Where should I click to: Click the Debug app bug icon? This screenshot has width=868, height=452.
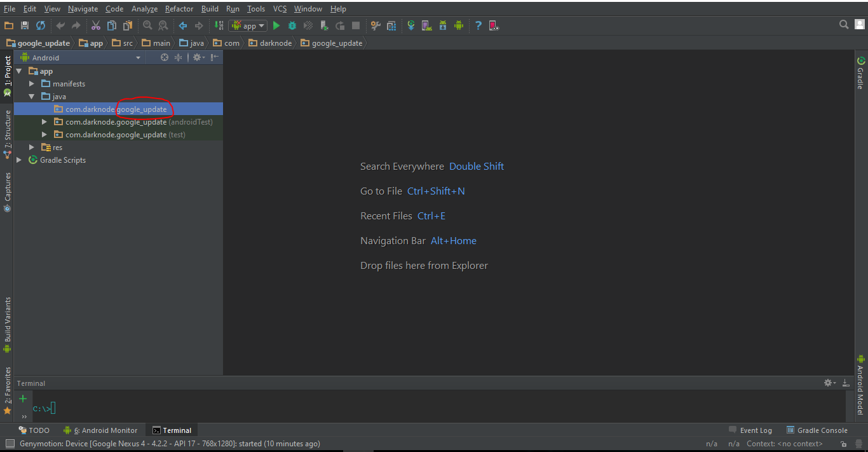[292, 25]
